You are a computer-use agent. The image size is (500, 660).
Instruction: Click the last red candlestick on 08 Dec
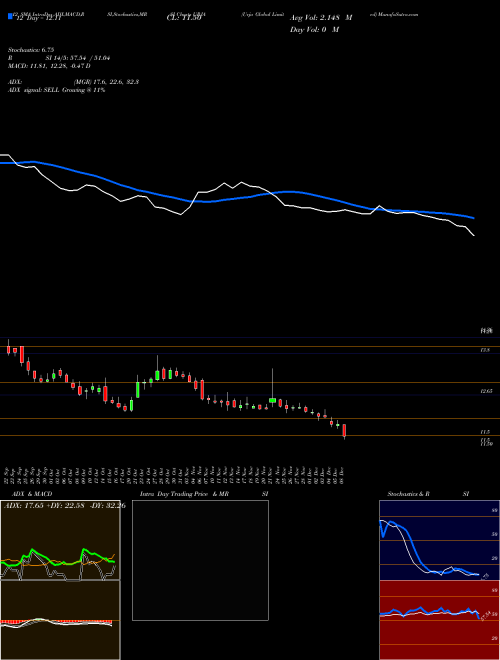coord(344,431)
